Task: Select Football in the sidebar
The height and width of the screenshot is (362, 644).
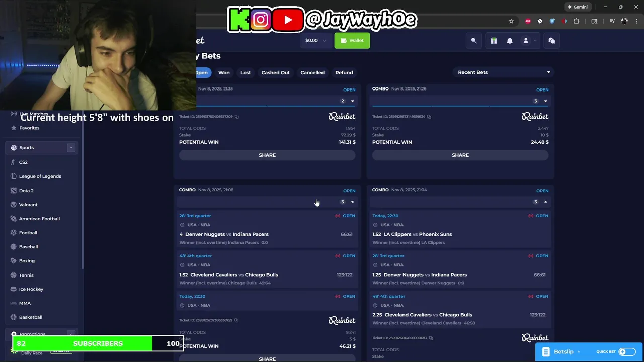Action: coord(28,233)
